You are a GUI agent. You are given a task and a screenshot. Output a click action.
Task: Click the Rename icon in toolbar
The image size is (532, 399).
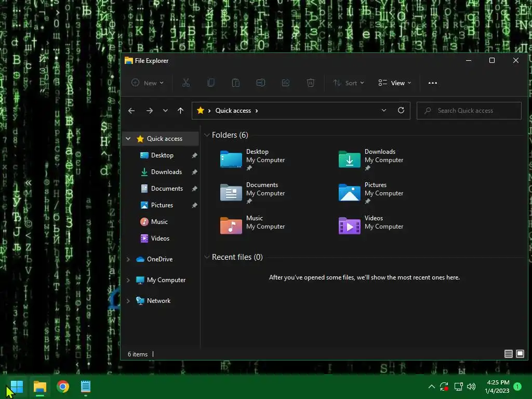tap(261, 83)
